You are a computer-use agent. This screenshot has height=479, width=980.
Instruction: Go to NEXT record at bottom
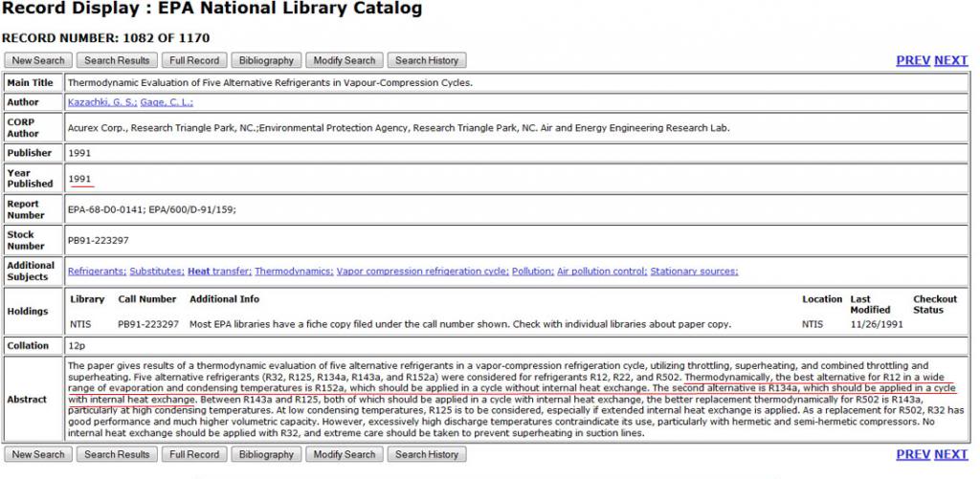[x=951, y=455]
